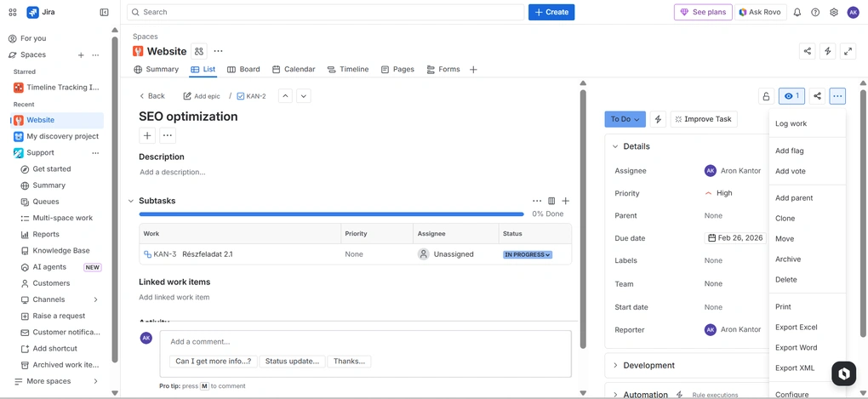Open the settings gear icon

coord(834,12)
